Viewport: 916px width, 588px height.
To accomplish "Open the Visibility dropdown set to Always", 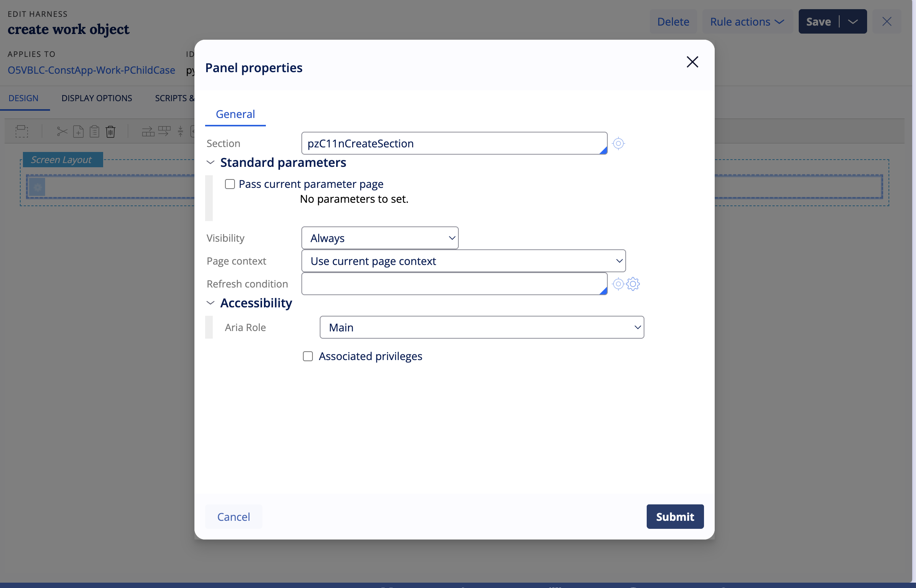I will coord(380,238).
